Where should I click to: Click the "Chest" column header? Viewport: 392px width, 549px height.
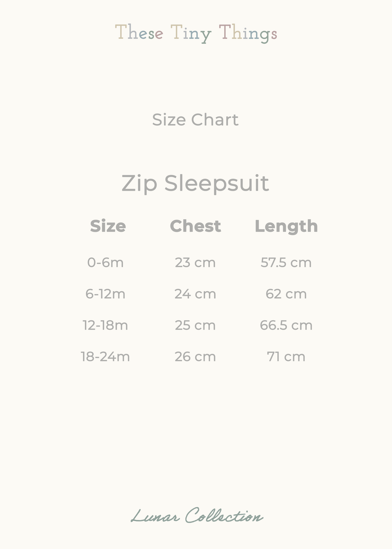point(195,226)
